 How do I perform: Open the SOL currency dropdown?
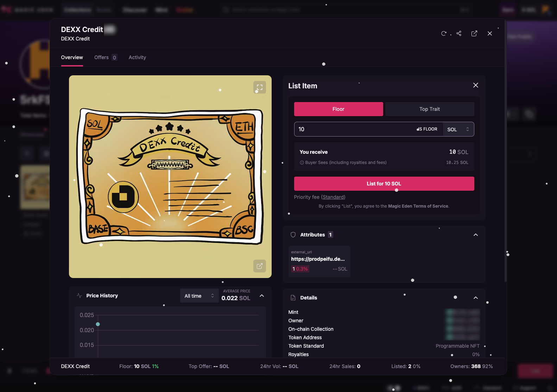point(458,129)
